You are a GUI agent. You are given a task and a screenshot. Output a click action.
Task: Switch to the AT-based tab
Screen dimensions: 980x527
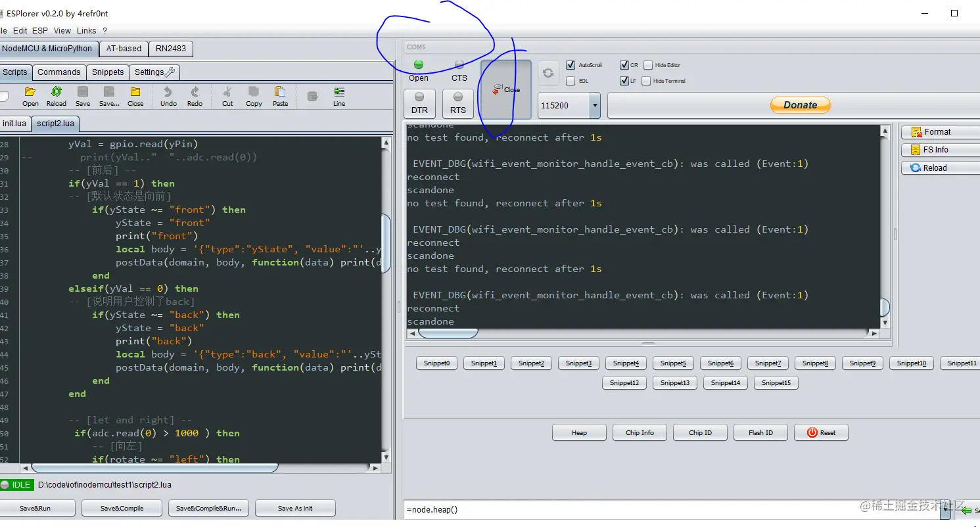124,49
